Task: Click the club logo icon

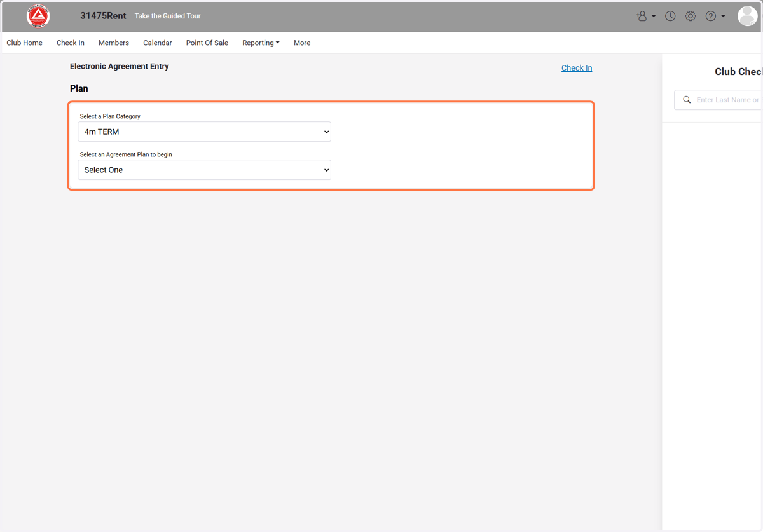Action: point(38,17)
